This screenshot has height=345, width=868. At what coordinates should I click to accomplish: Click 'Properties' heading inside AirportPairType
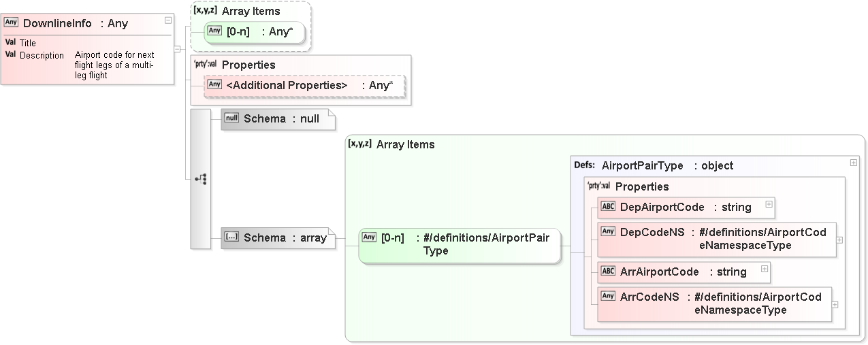click(642, 186)
